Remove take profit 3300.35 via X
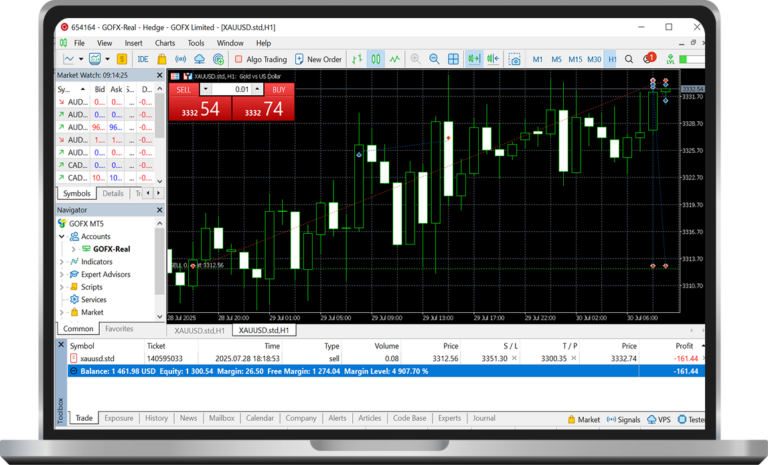The image size is (768, 465). click(574, 358)
